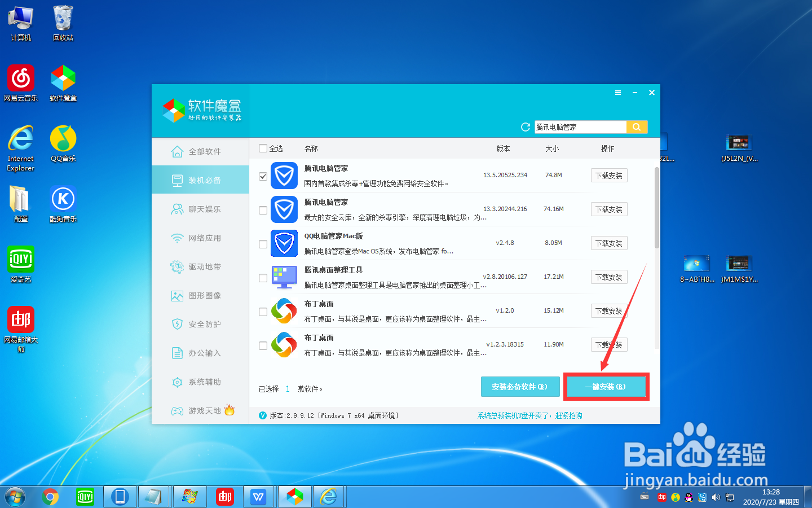This screenshot has height=508, width=812.
Task: Select the Internet Explorer desktop icon
Action: [21, 148]
